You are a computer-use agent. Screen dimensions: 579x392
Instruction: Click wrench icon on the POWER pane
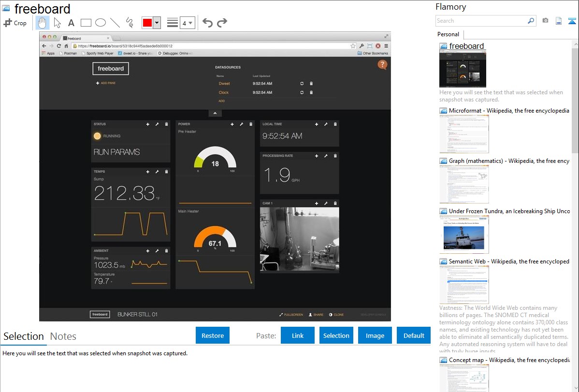click(242, 124)
